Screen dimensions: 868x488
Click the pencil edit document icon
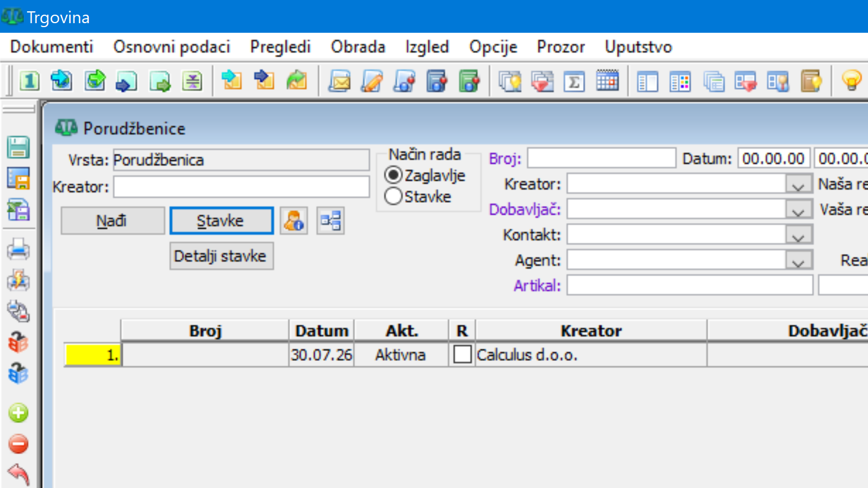tap(372, 81)
